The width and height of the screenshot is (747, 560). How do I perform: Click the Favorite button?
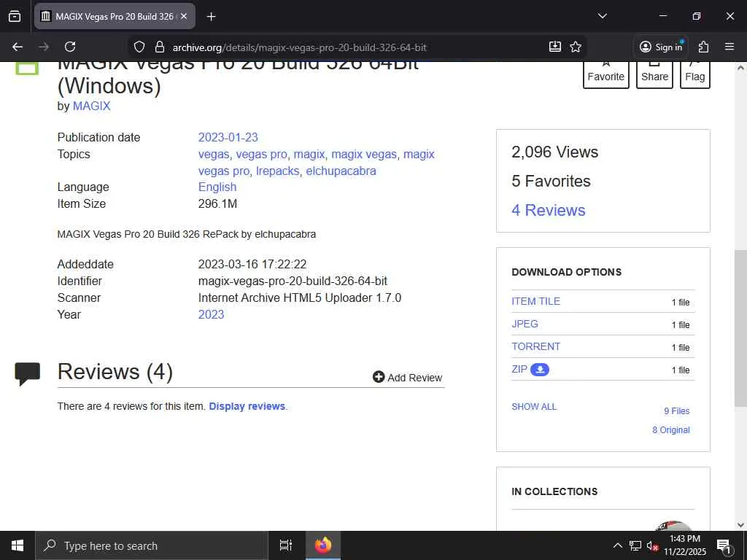[606, 75]
